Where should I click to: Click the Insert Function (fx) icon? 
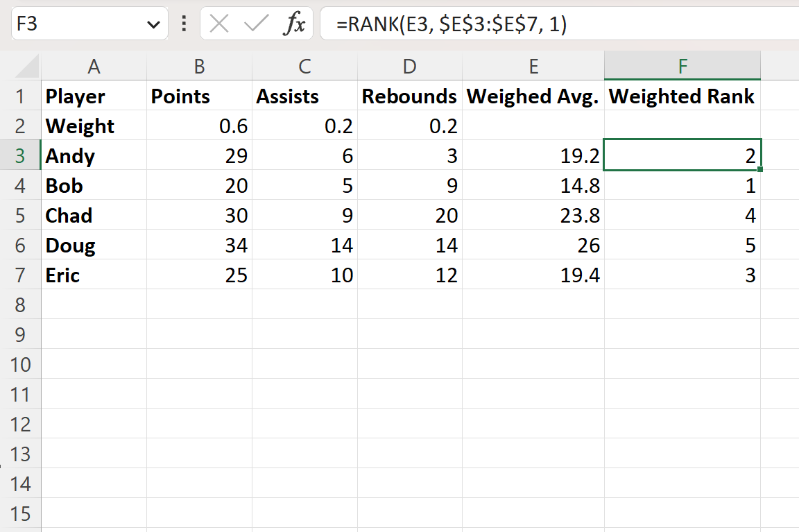click(294, 23)
